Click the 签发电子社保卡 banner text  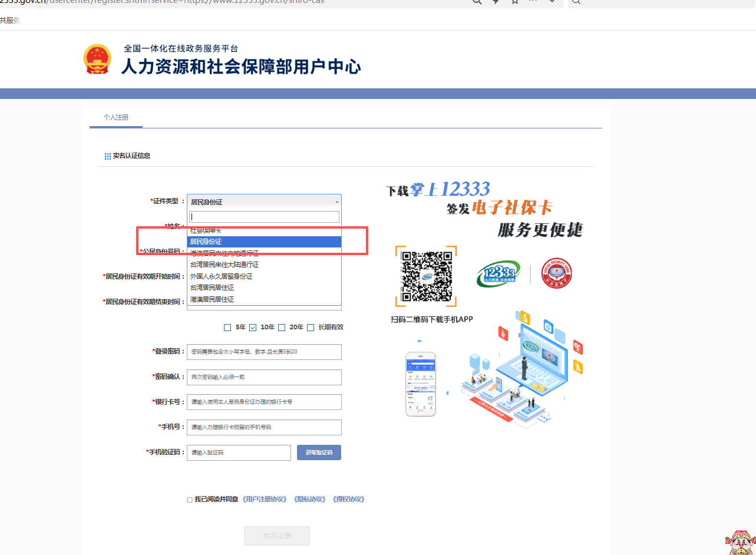click(x=499, y=208)
